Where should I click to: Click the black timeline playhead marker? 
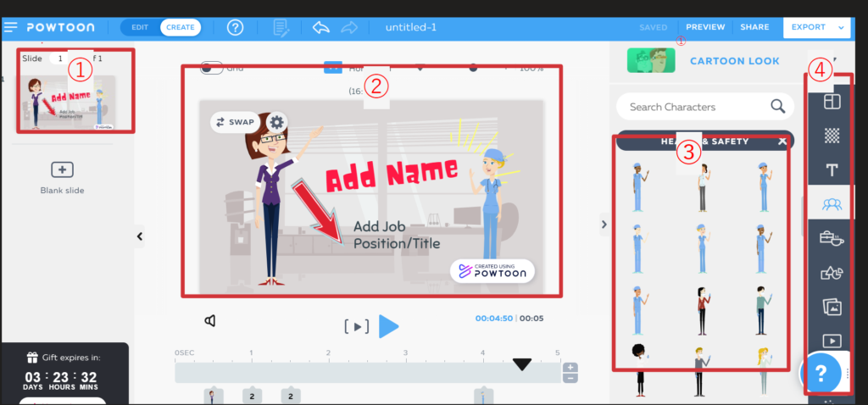tap(522, 364)
